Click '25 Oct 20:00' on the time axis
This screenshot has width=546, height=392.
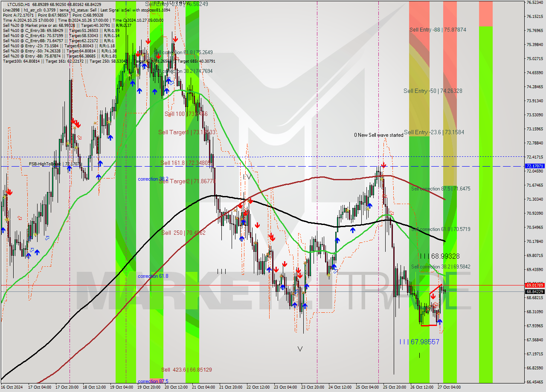click(x=394, y=387)
